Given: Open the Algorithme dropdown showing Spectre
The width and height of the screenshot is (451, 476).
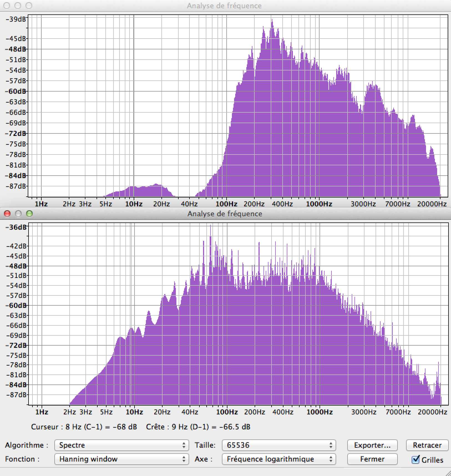Looking at the screenshot, I should pyautogui.click(x=121, y=445).
